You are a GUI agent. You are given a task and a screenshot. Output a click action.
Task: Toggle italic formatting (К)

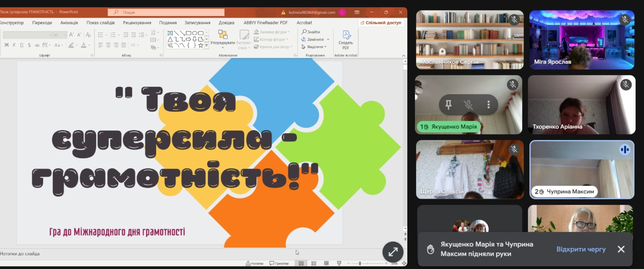[14, 45]
